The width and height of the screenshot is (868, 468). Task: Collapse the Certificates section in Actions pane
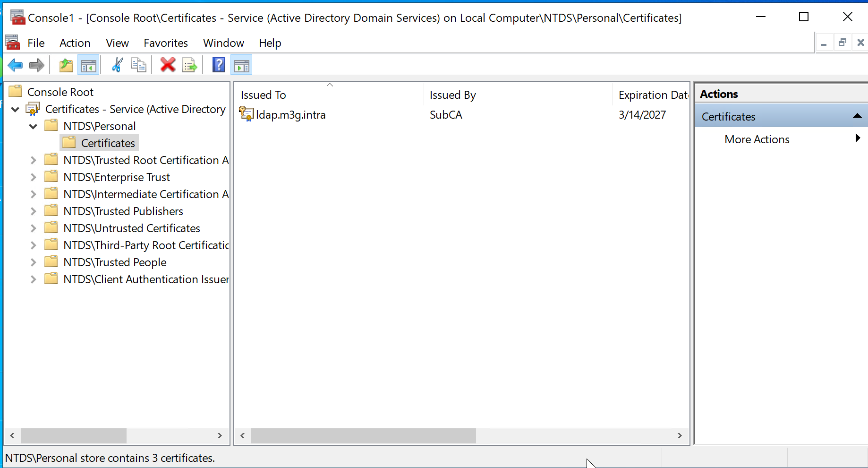click(857, 116)
